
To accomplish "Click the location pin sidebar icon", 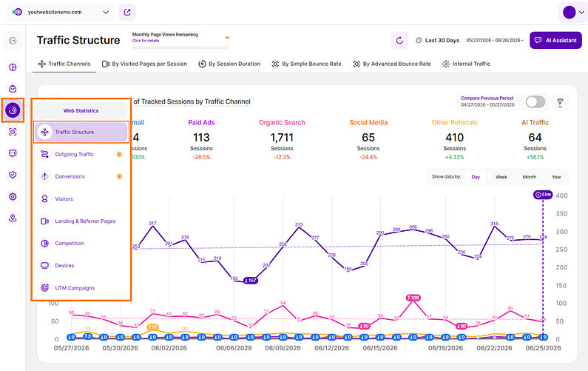I will pos(13,218).
